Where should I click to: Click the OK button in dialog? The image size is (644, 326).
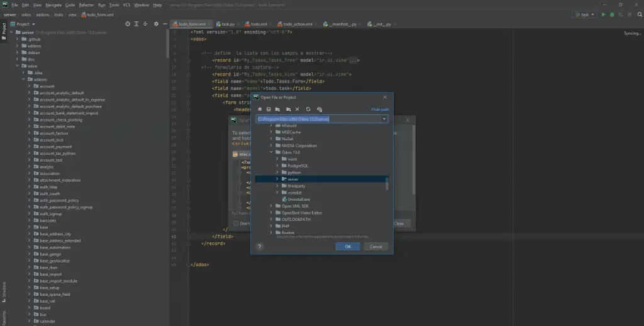pyautogui.click(x=347, y=247)
